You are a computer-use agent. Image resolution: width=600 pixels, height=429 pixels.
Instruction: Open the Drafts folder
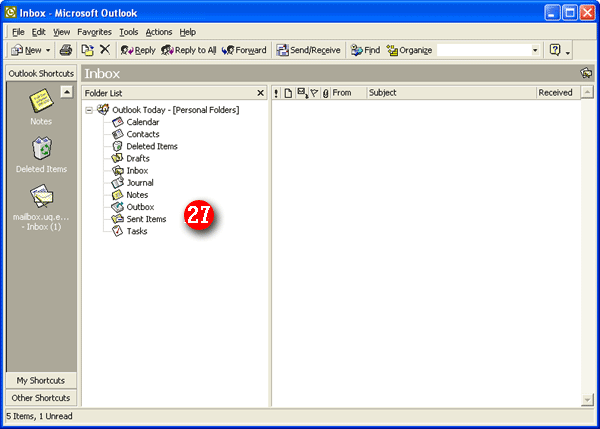(x=138, y=158)
